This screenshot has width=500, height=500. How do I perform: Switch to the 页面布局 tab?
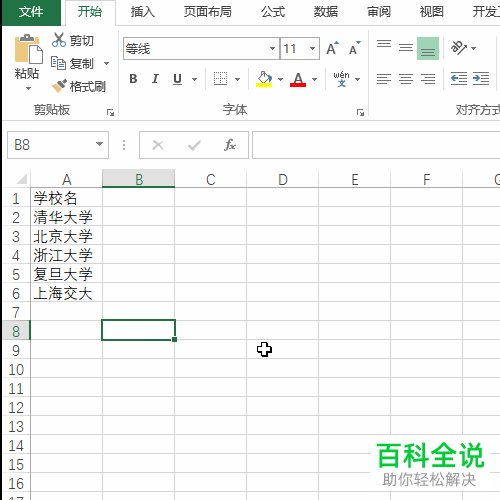pos(207,12)
